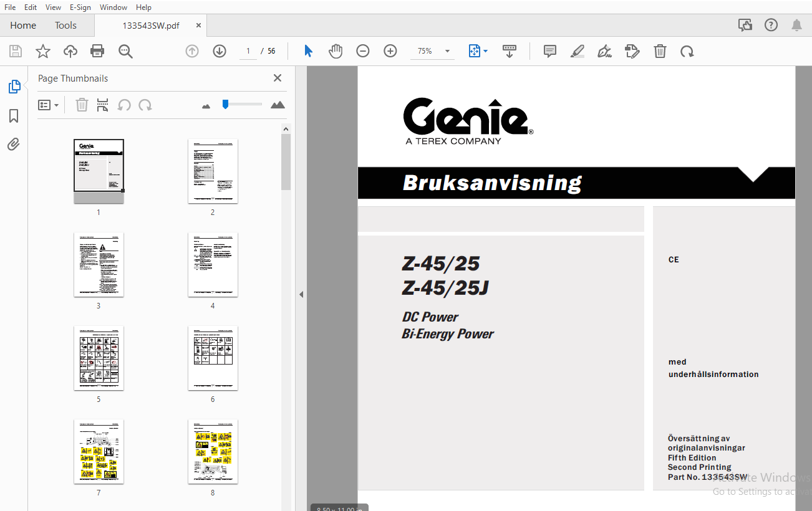Image resolution: width=812 pixels, height=511 pixels.
Task: Save the file using the floppy disk icon
Action: pyautogui.click(x=16, y=51)
